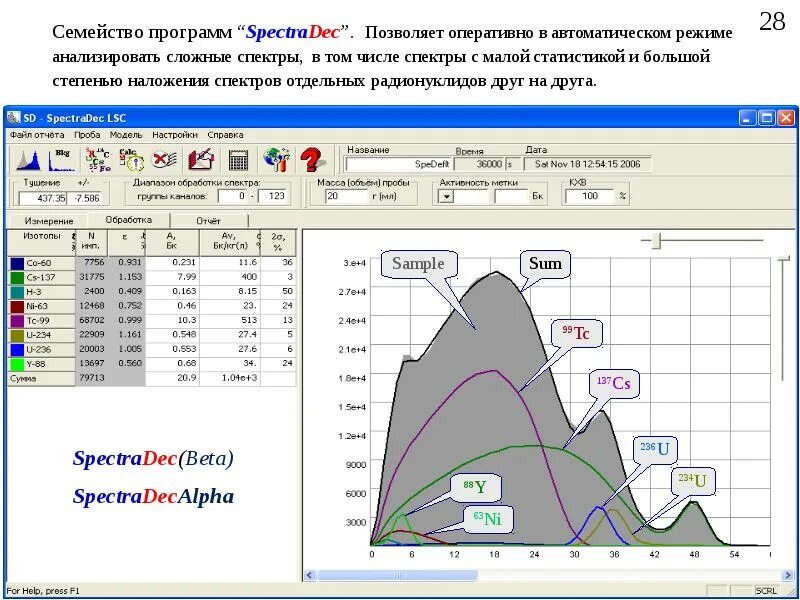The image size is (800, 600).
Task: Click the Av, Бк/кг(л) column header
Action: (x=230, y=242)
